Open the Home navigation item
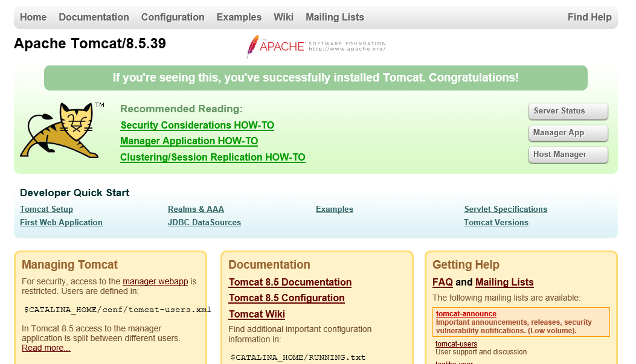The height and width of the screenshot is (364, 636). coord(33,17)
